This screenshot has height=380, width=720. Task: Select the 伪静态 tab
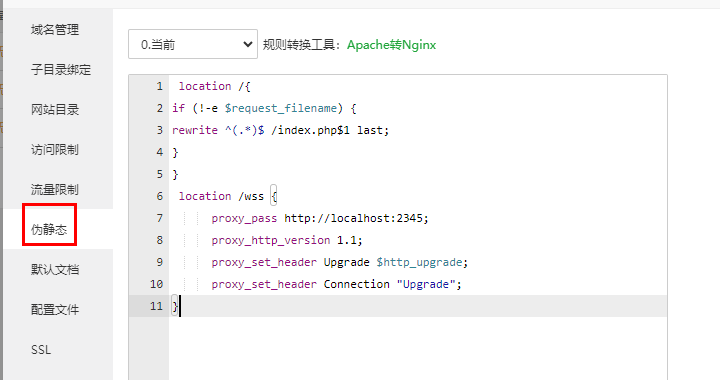[x=49, y=229]
